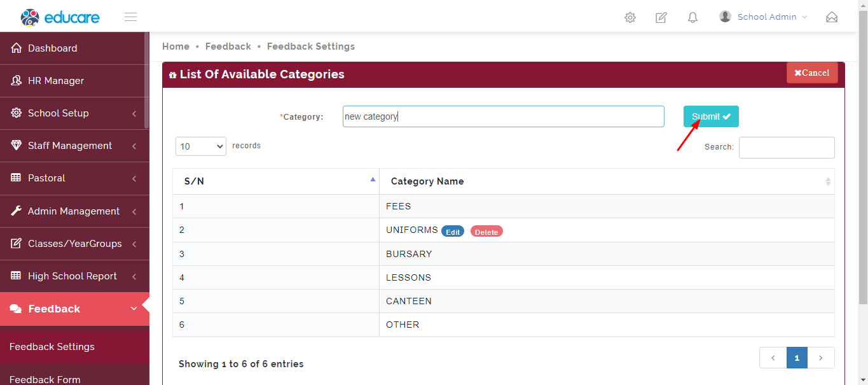Screen dimensions: 868x385
Task: Open HR Manager in the sidebar
Action: (74, 81)
